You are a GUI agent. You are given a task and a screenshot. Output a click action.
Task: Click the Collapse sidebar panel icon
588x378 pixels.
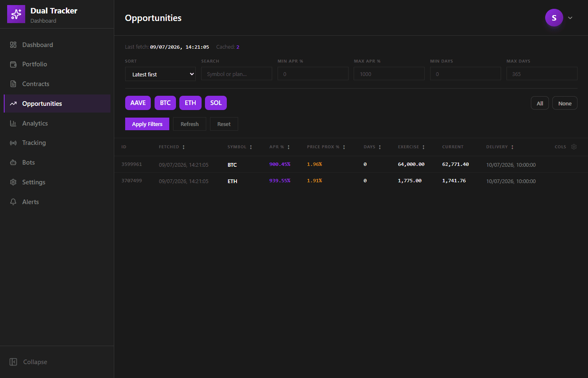(13, 362)
